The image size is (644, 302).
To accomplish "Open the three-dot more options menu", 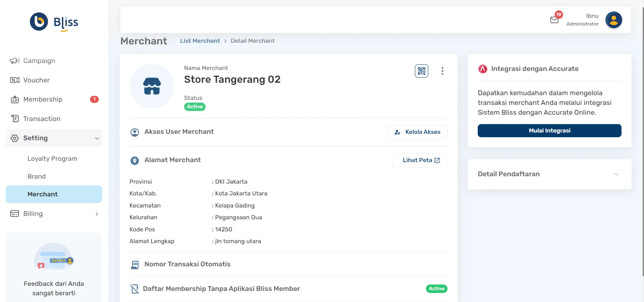I will point(442,71).
